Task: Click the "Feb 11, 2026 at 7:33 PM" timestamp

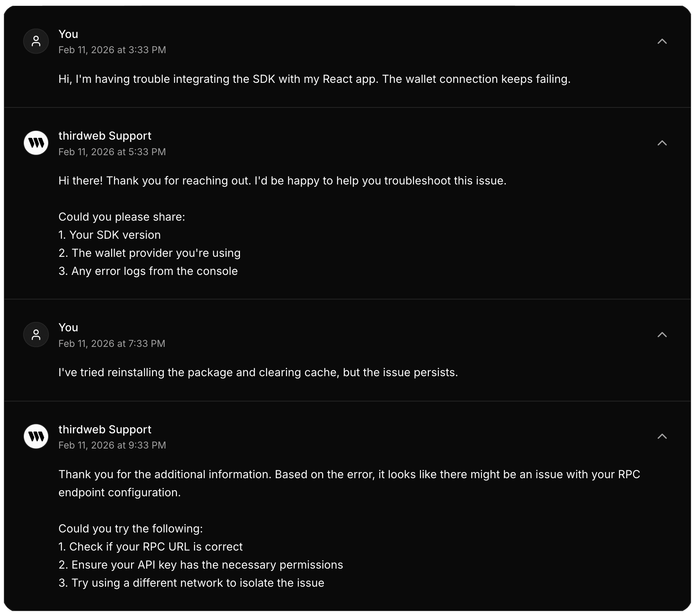Action: [112, 344]
